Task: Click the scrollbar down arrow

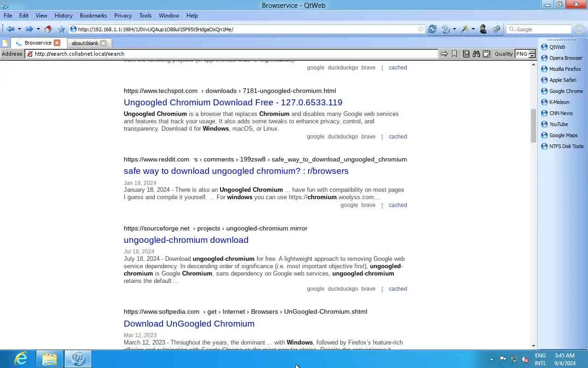Action: 533,346
